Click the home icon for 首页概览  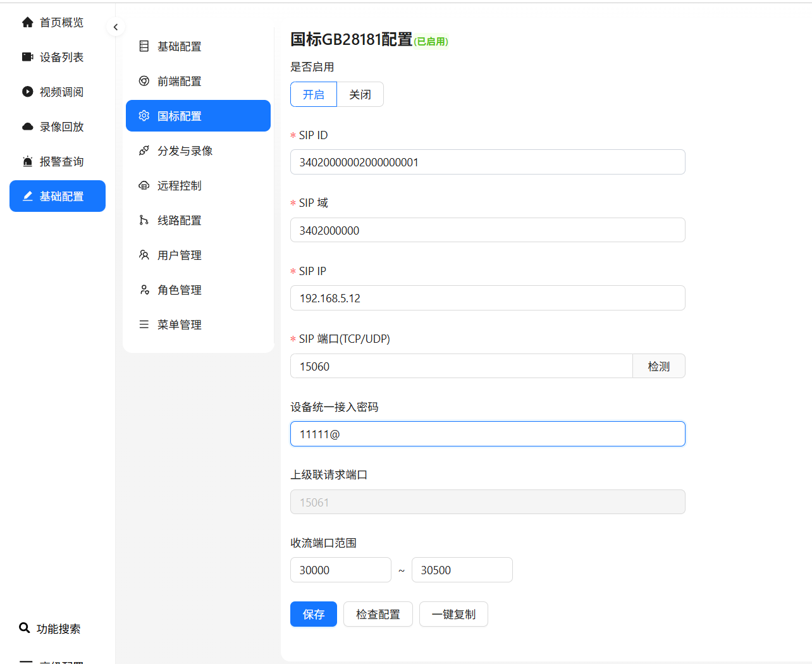(28, 23)
